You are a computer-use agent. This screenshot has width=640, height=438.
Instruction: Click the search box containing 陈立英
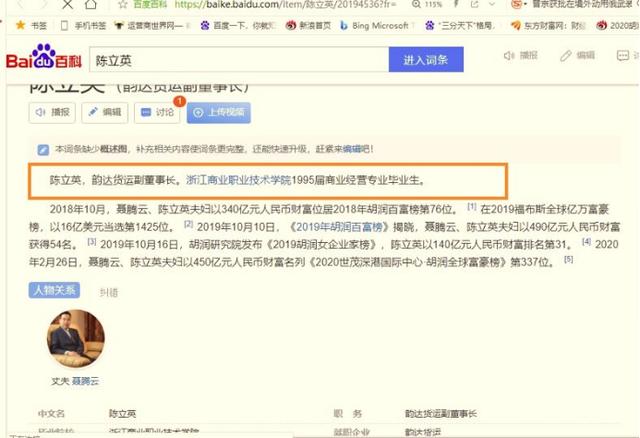(239, 60)
